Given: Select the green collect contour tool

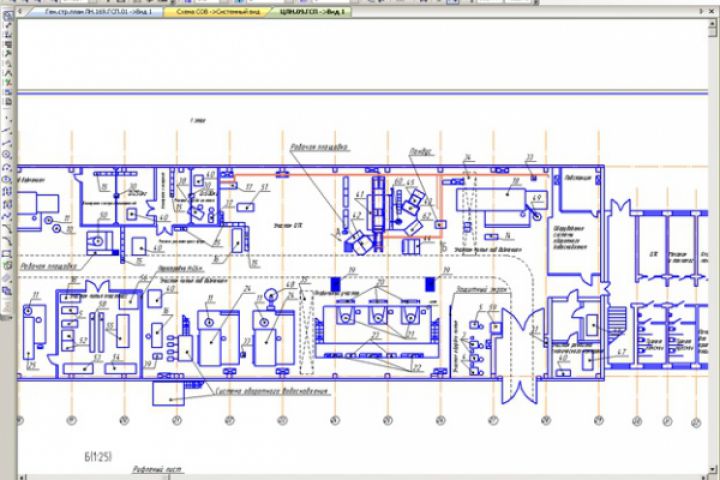Looking at the screenshot, I should (x=7, y=265).
